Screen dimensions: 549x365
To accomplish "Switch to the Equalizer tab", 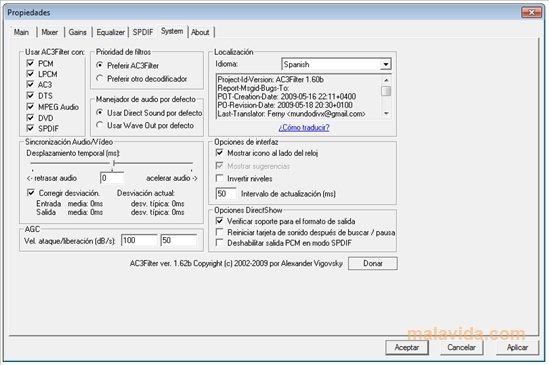I will pyautogui.click(x=110, y=32).
